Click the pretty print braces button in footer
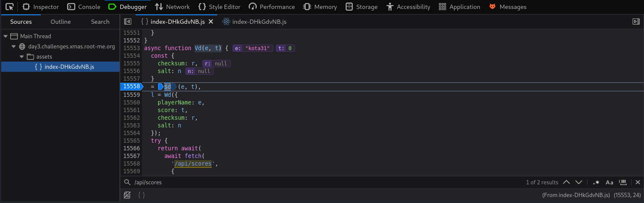Screen dimensions: 644x203 (x=142, y=195)
